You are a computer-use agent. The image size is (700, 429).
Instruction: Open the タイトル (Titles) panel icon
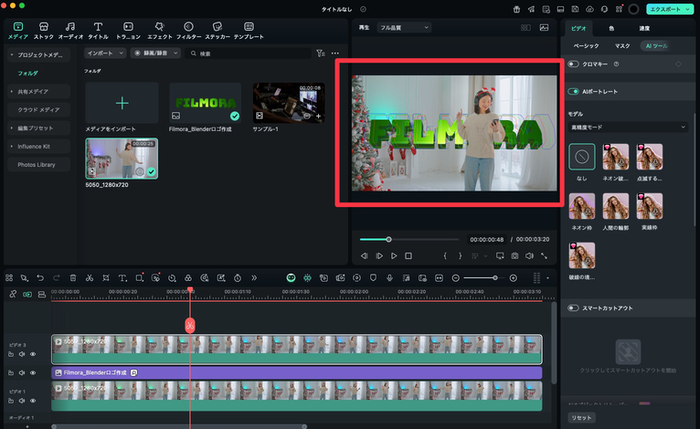click(x=99, y=28)
